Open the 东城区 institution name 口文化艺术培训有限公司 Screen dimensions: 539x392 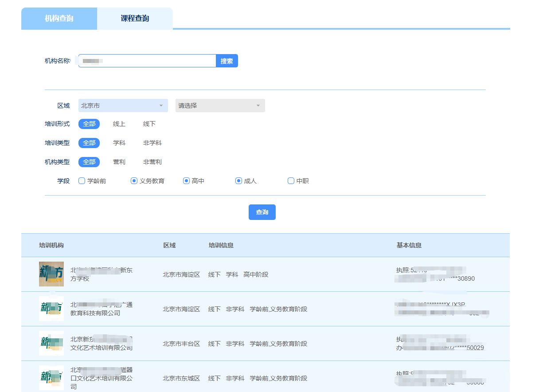[x=102, y=378]
